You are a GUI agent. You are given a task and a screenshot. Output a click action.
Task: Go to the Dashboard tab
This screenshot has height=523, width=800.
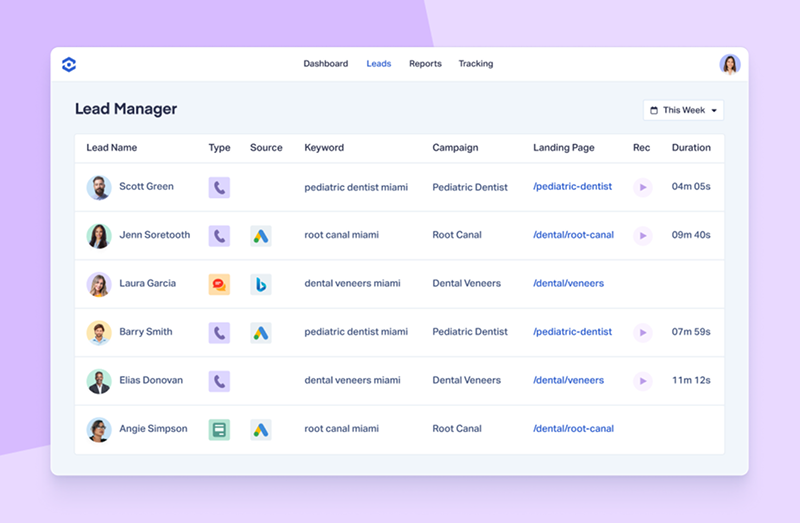pyautogui.click(x=326, y=64)
